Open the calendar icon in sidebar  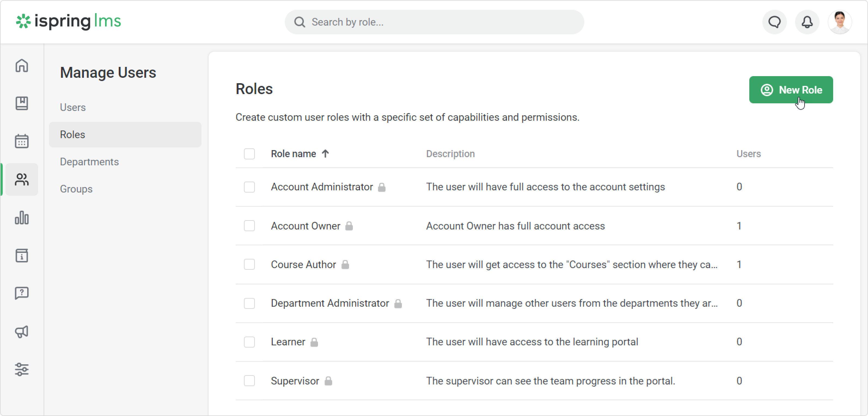22,141
